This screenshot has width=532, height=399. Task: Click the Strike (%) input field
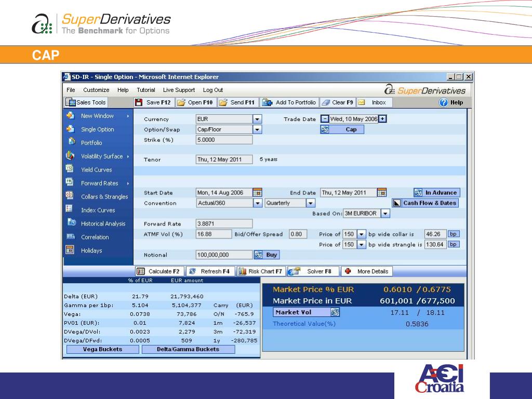pyautogui.click(x=224, y=140)
